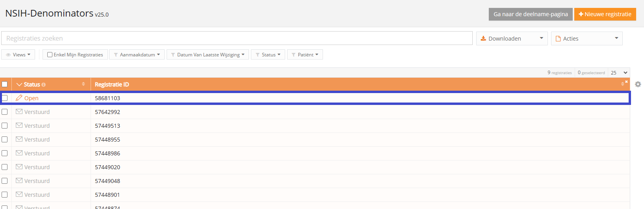Image resolution: width=644 pixels, height=209 pixels.
Task: Open the Views menu
Action: [x=18, y=55]
